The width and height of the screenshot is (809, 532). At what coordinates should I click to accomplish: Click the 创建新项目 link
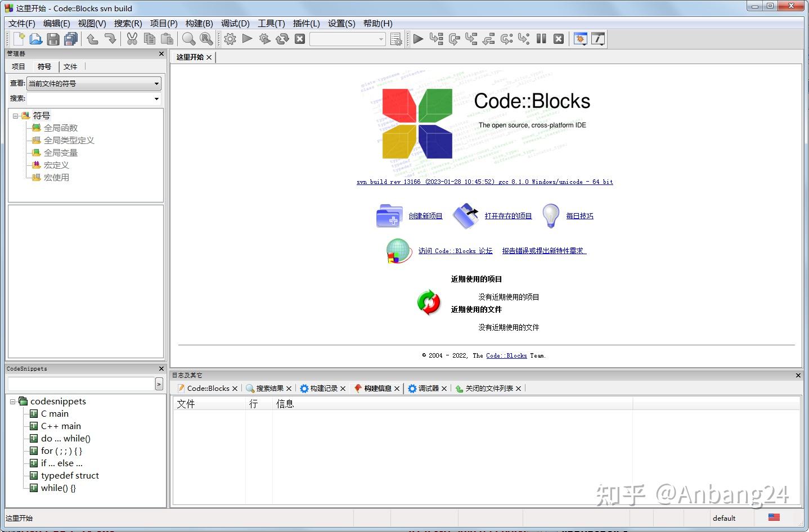pyautogui.click(x=425, y=215)
